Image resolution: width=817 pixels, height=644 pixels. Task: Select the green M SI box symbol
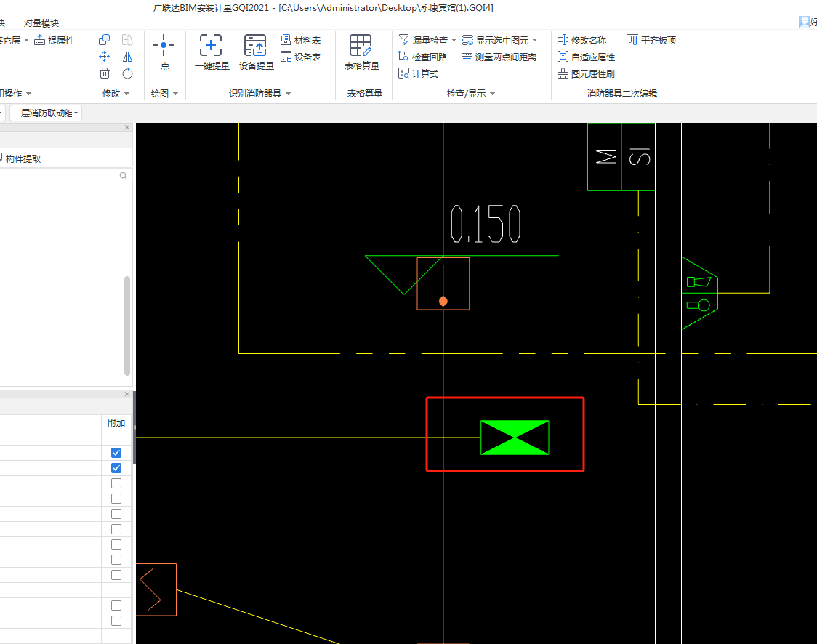coord(621,157)
